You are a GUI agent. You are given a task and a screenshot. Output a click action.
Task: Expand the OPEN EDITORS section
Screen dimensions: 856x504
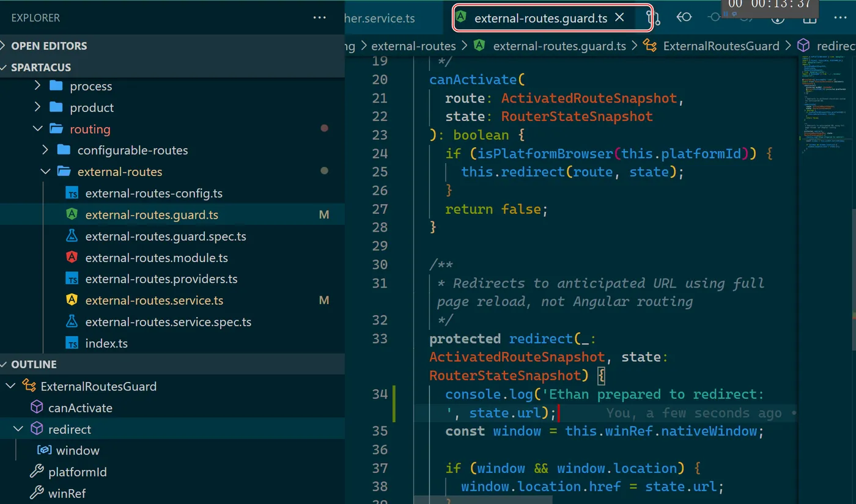(172, 45)
